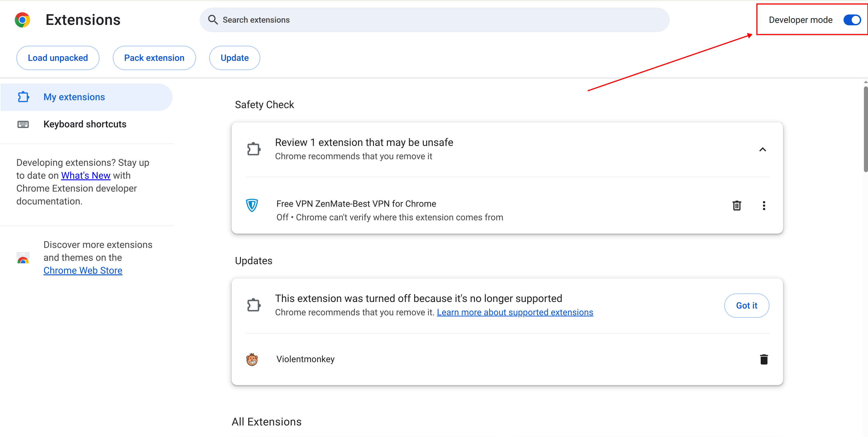Collapse the Safety Check review panel
The image size is (868, 437).
[762, 150]
